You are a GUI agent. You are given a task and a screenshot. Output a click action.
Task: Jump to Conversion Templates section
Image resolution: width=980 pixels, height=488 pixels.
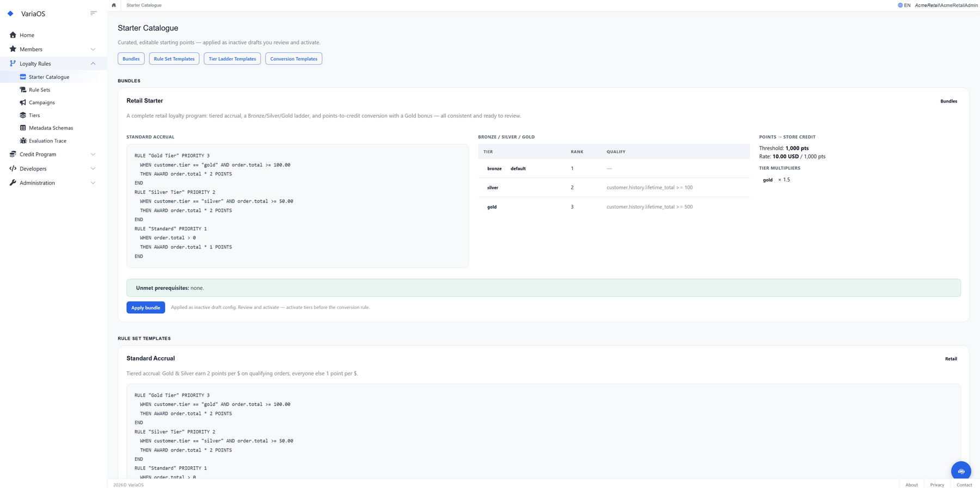294,59
